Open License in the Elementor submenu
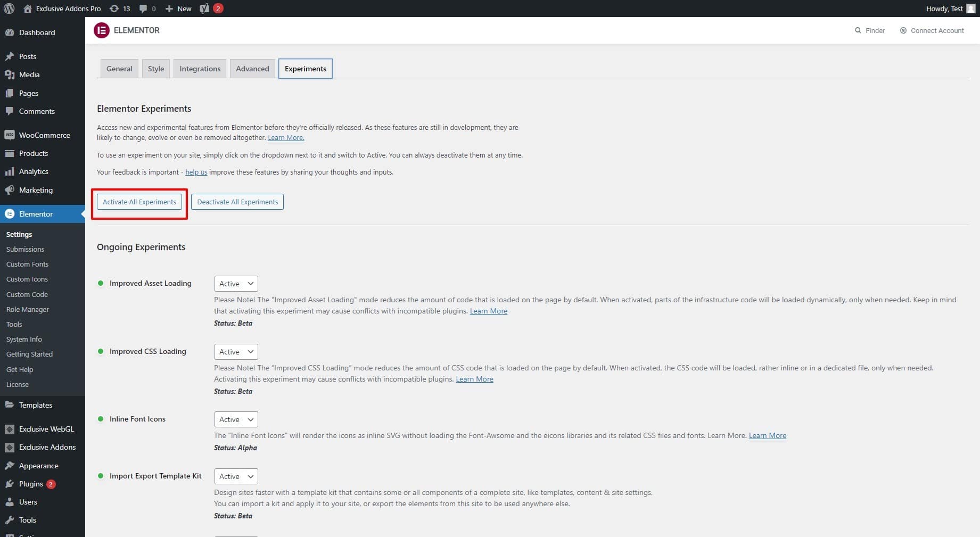The image size is (980, 537). (18, 384)
